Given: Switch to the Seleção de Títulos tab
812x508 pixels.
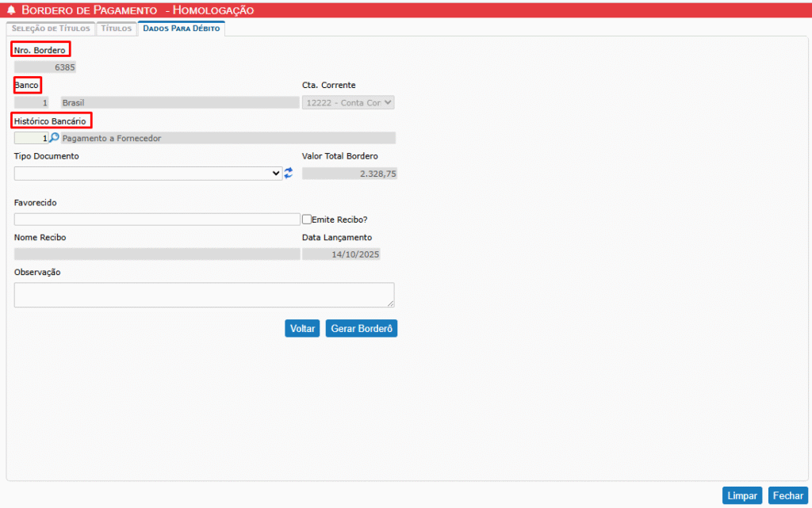Looking at the screenshot, I should (x=51, y=29).
